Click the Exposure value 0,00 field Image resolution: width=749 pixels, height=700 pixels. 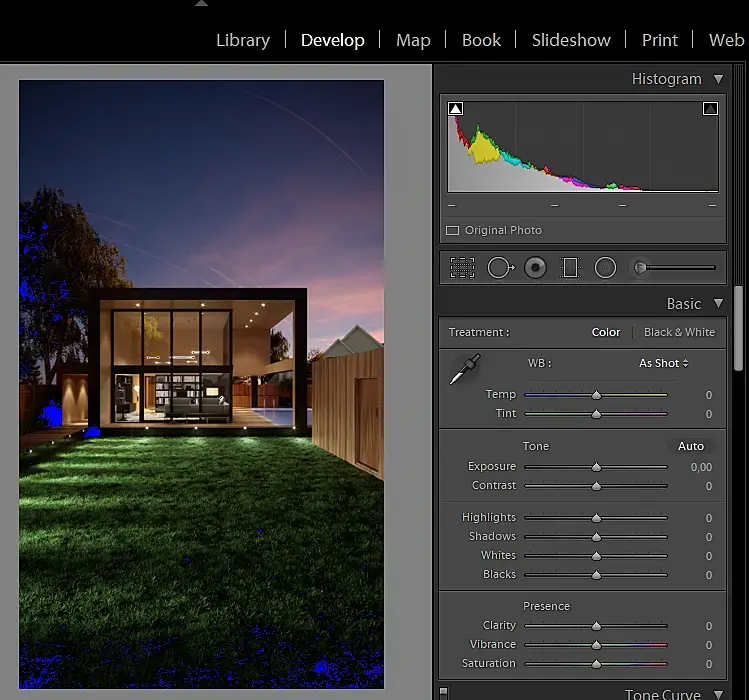pyautogui.click(x=701, y=467)
